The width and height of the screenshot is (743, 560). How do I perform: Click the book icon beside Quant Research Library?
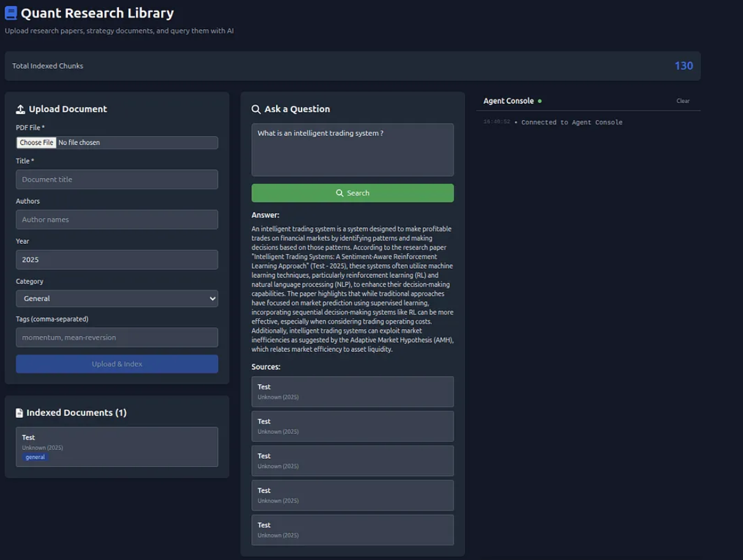[11, 13]
